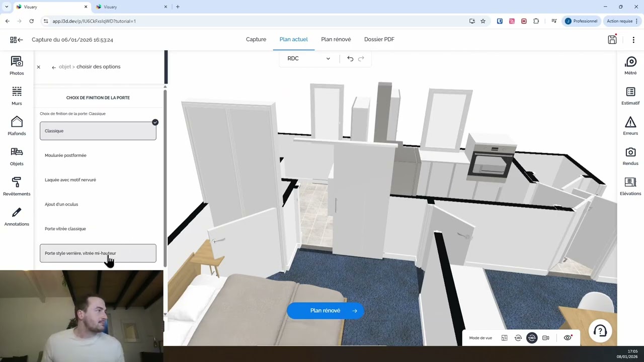This screenshot has width=644, height=362.
Task: Open the Erreurs warnings panel
Action: pyautogui.click(x=630, y=126)
